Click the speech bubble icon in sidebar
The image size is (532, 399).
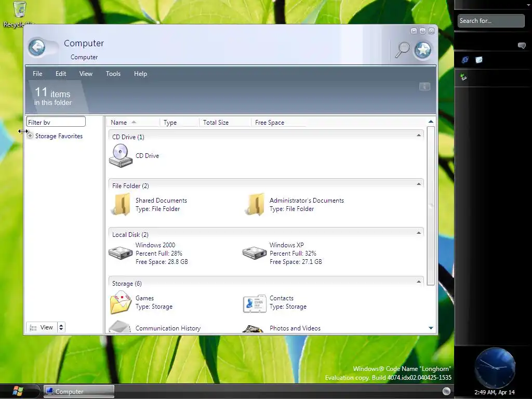point(522,46)
